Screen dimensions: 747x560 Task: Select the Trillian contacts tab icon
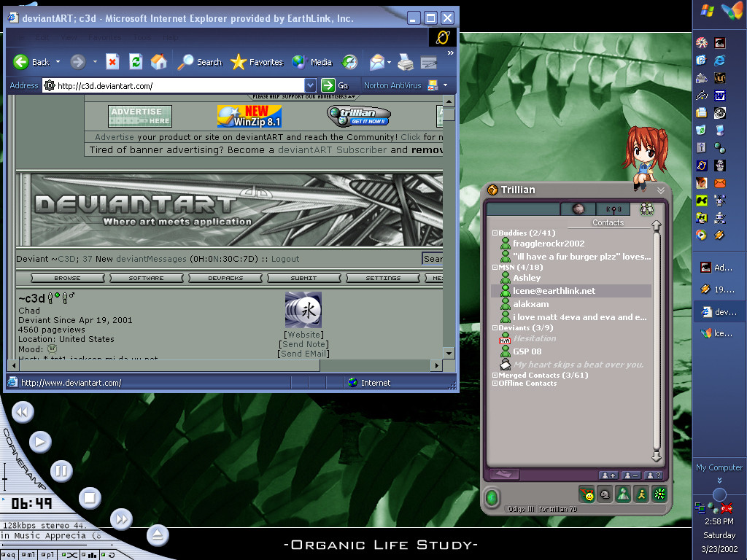coord(647,209)
